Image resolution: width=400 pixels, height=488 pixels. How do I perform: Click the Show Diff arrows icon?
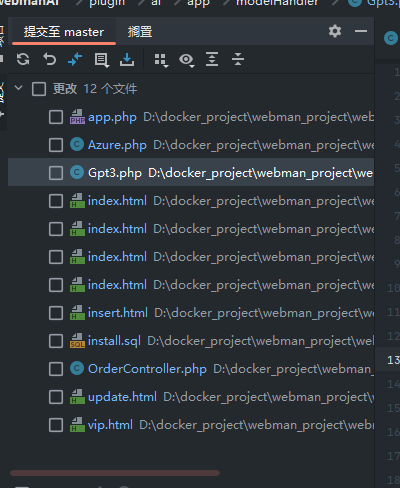75,60
